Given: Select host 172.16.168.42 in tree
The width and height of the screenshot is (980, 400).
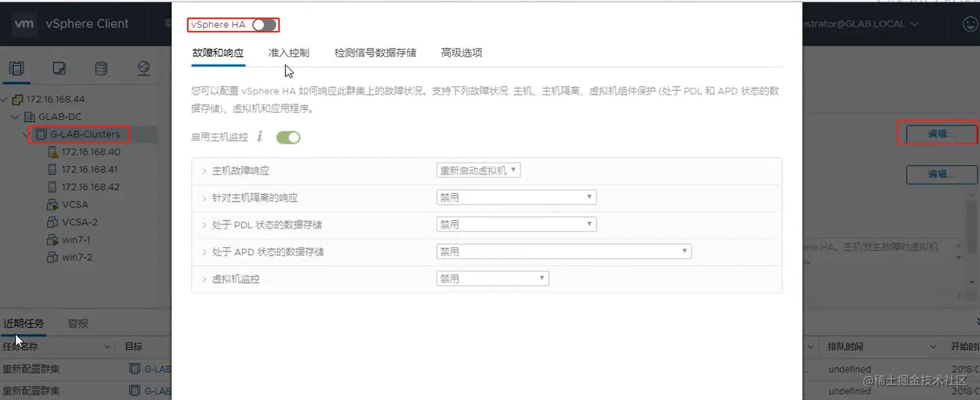Looking at the screenshot, I should pos(91,187).
